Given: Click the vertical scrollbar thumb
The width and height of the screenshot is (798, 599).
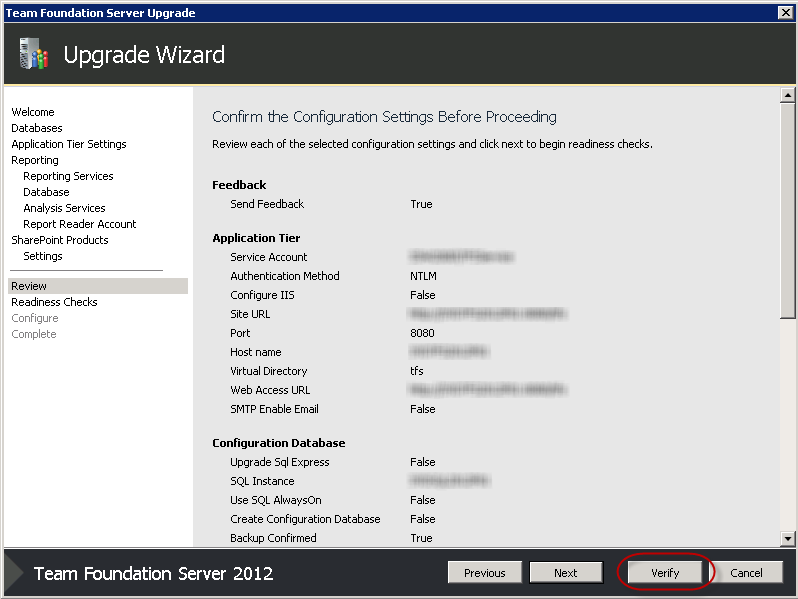Looking at the screenshot, I should [787, 211].
